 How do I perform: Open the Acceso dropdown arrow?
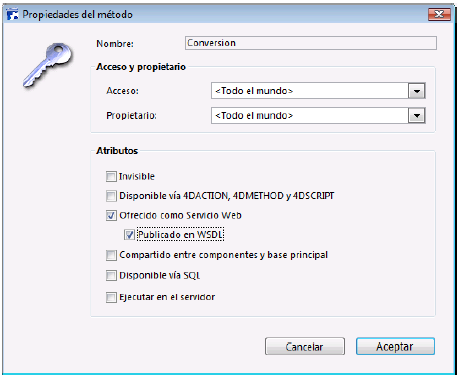[x=417, y=91]
